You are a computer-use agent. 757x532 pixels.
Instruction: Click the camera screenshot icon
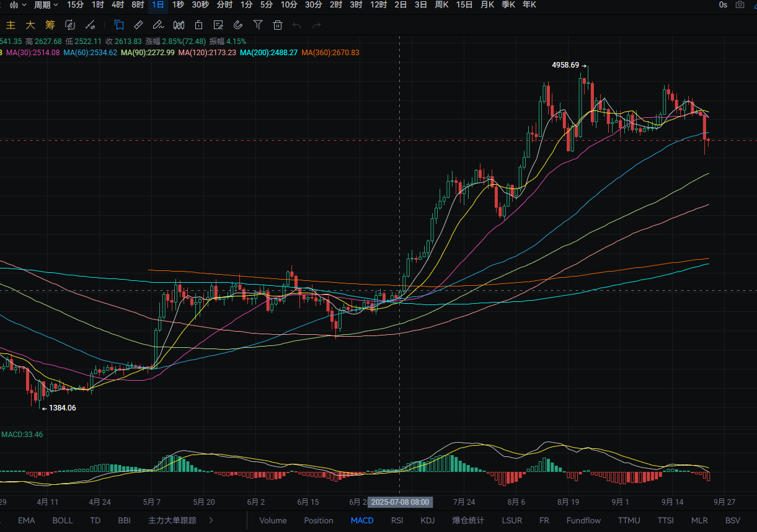[740, 5]
